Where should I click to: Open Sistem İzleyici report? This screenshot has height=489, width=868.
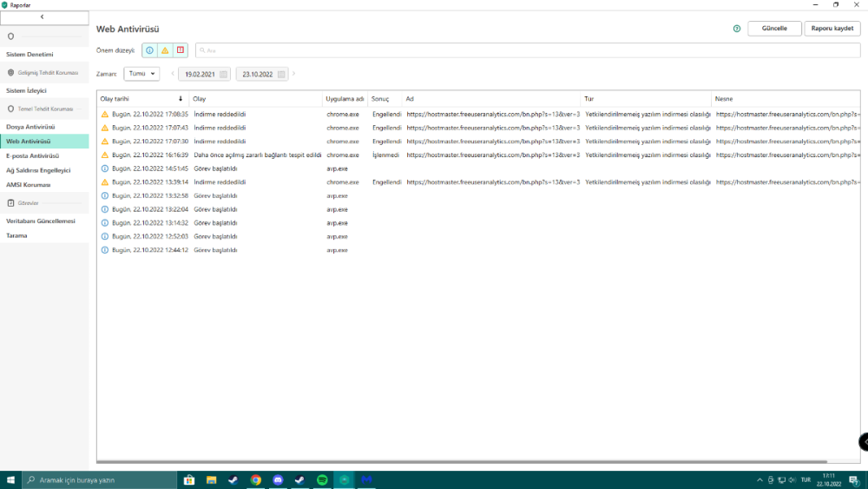click(x=27, y=90)
